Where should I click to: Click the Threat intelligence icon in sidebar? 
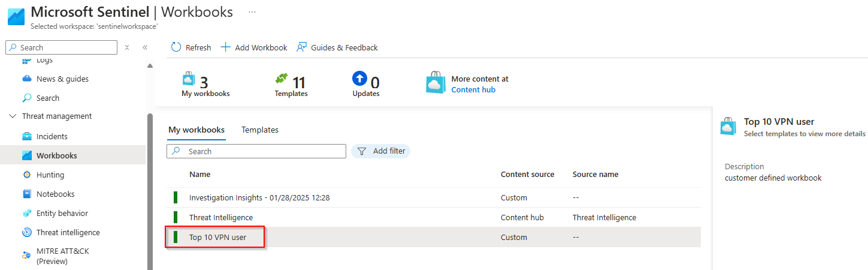point(27,232)
